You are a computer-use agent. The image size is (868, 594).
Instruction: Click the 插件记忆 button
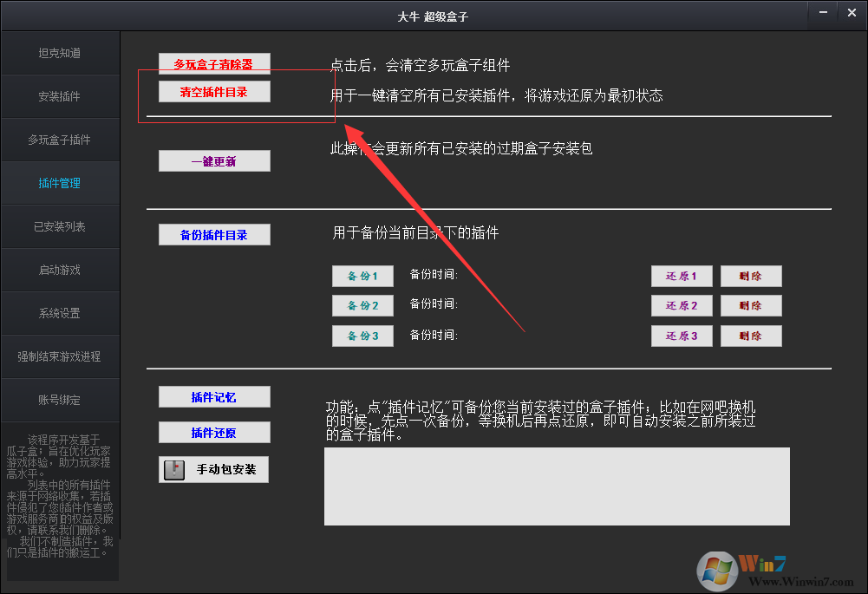pos(214,397)
